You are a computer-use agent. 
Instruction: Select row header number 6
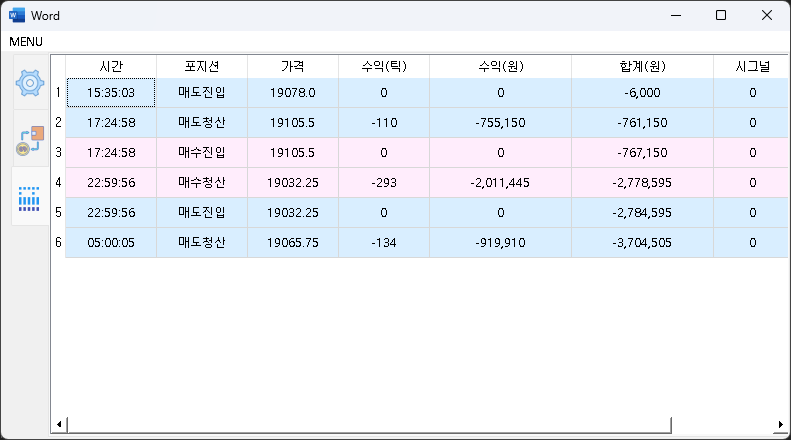(58, 242)
